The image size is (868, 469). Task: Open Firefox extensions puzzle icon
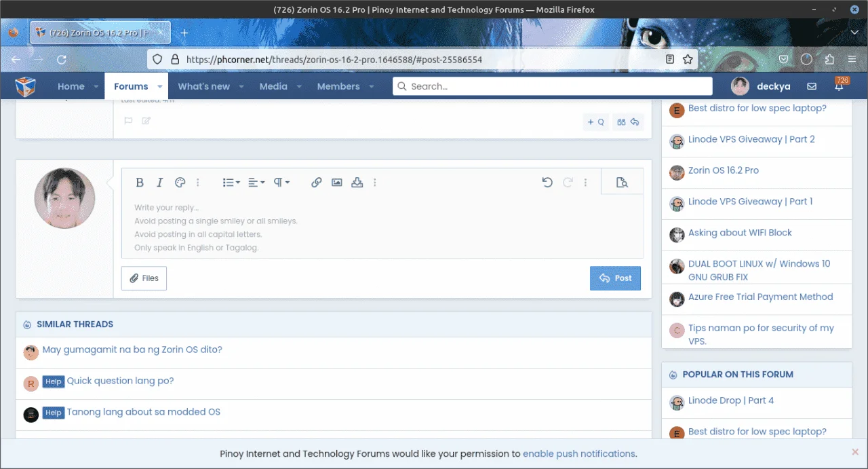pyautogui.click(x=829, y=59)
